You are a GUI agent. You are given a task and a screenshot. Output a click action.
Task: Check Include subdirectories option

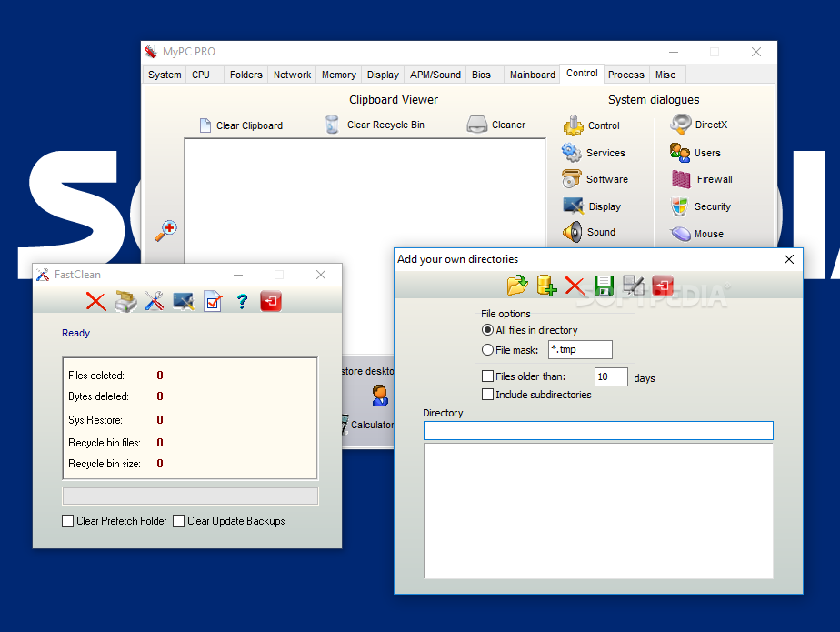[487, 394]
